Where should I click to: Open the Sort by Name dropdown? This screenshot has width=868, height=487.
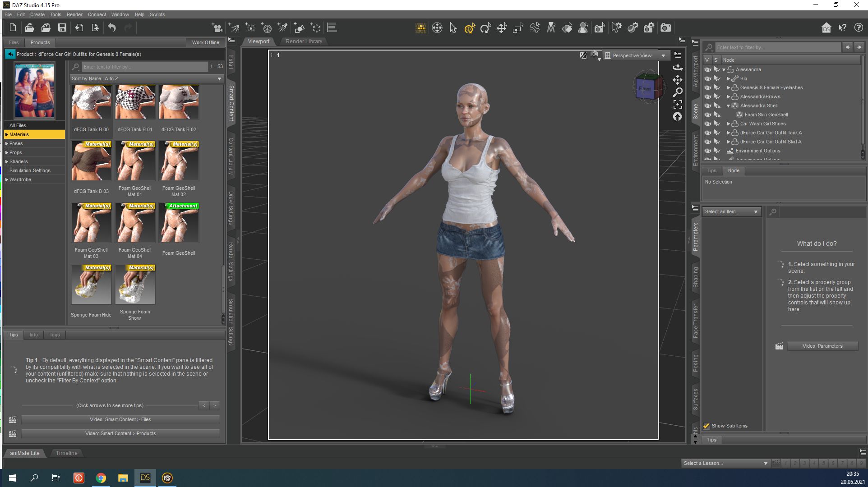click(x=147, y=78)
